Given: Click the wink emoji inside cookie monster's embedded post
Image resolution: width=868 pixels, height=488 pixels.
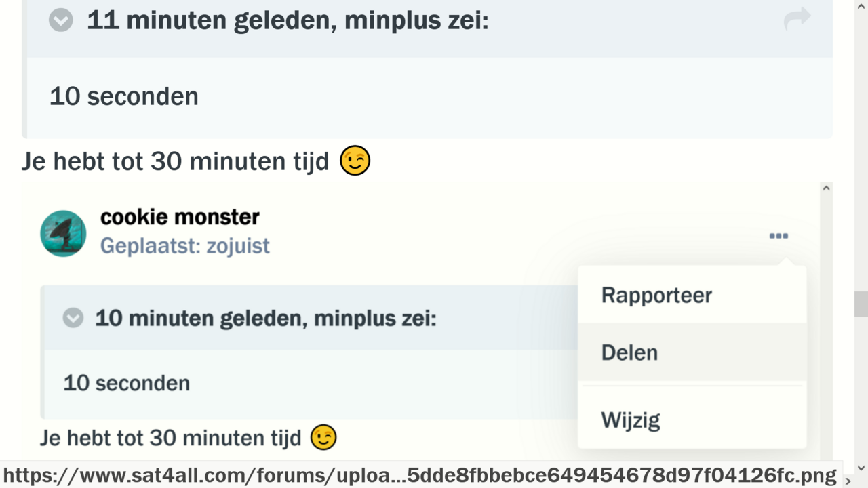Looking at the screenshot, I should tap(323, 437).
